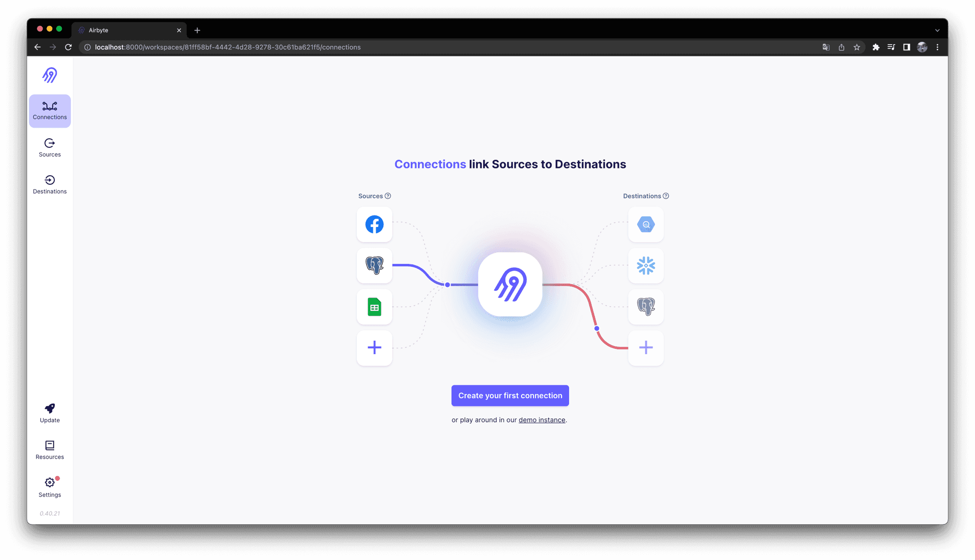
Task: Open the Resources menu in the sidebar
Action: coord(50,450)
